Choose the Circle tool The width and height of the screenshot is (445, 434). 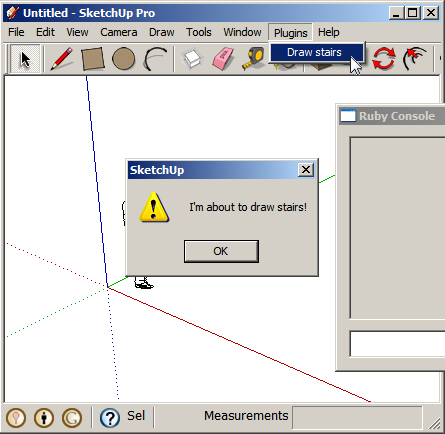click(x=124, y=59)
